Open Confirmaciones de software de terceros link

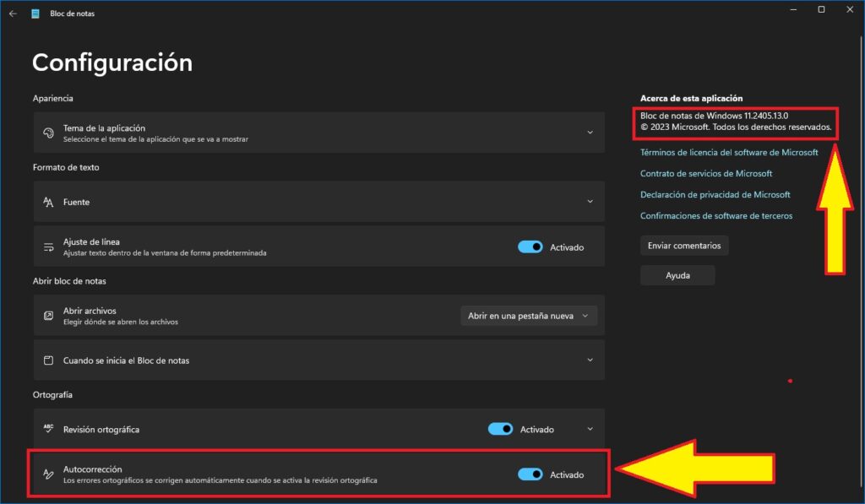(x=716, y=215)
